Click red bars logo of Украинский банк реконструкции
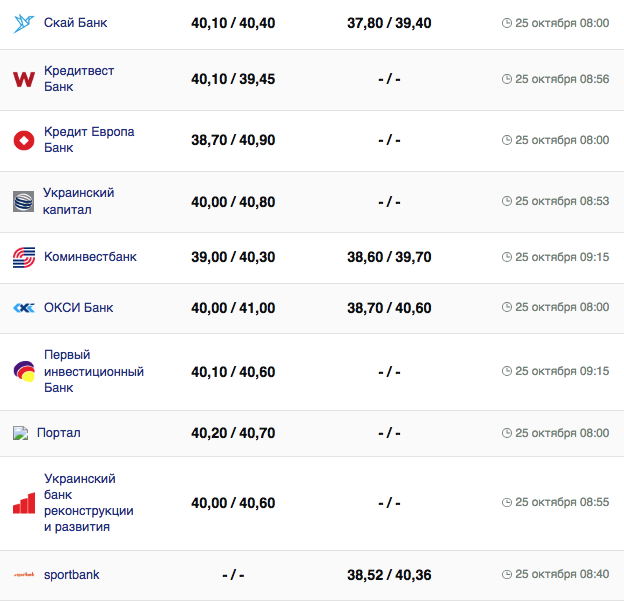The width and height of the screenshot is (624, 603). [x=24, y=503]
